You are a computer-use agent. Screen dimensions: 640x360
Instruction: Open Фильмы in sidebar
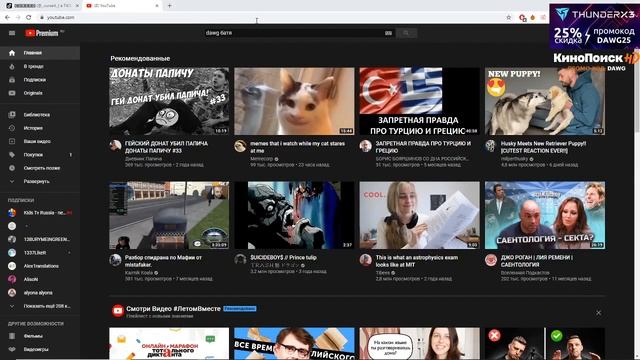(40, 336)
